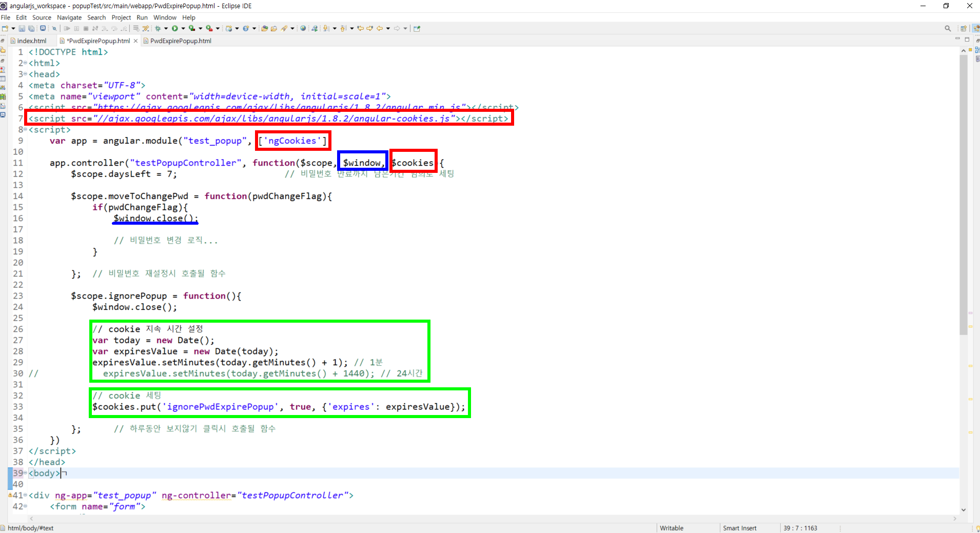Click the flashlight Search toolbar icon

click(284, 28)
